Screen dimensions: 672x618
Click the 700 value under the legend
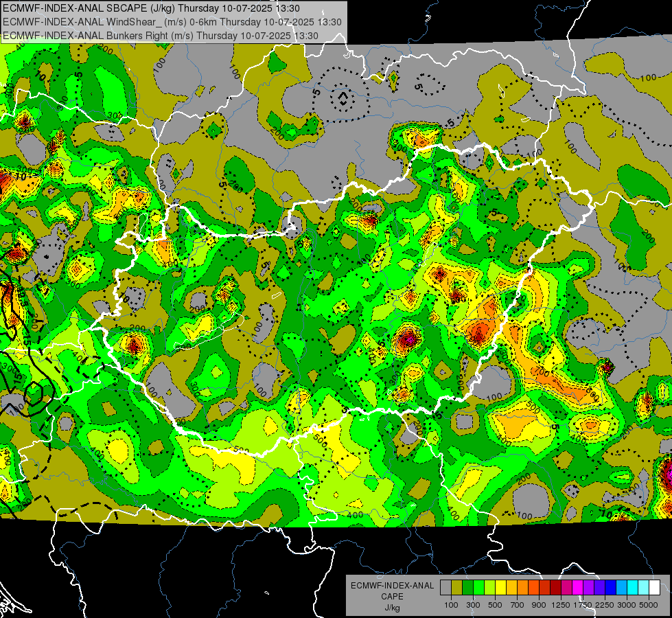(x=518, y=605)
